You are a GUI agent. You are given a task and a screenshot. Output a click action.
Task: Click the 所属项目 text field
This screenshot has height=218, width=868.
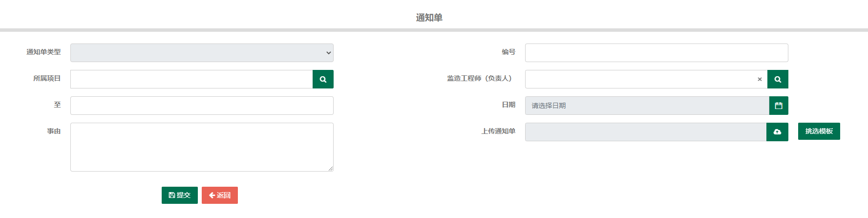[x=191, y=79]
